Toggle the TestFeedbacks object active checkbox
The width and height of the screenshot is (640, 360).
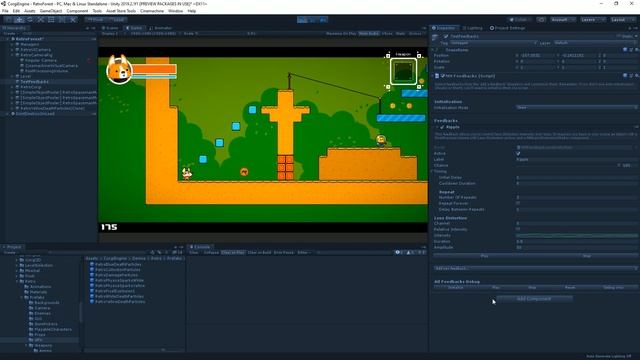(x=446, y=36)
